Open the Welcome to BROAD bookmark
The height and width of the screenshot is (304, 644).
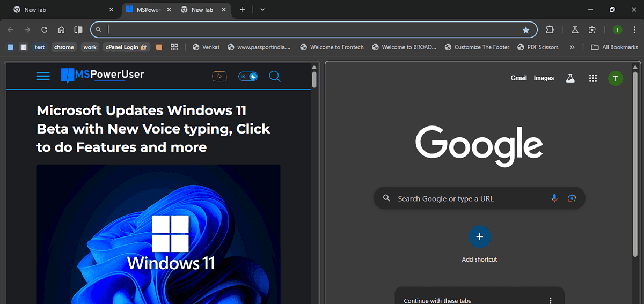click(405, 47)
